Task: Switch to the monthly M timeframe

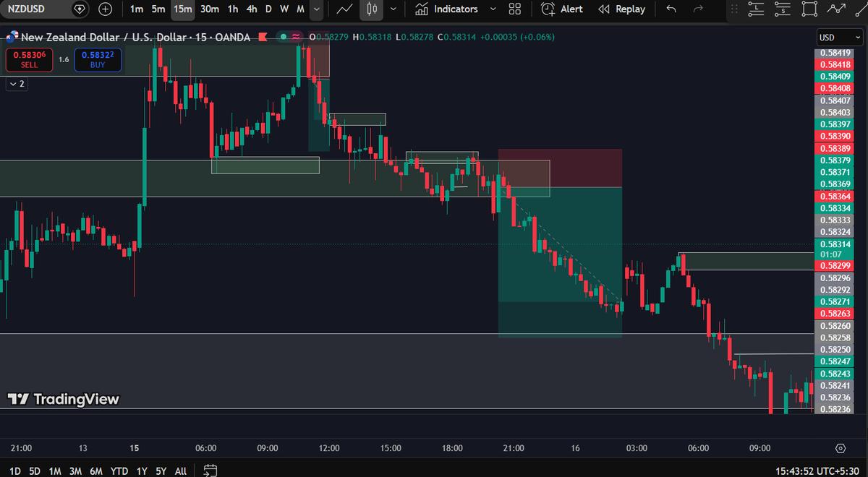Action: pos(300,9)
